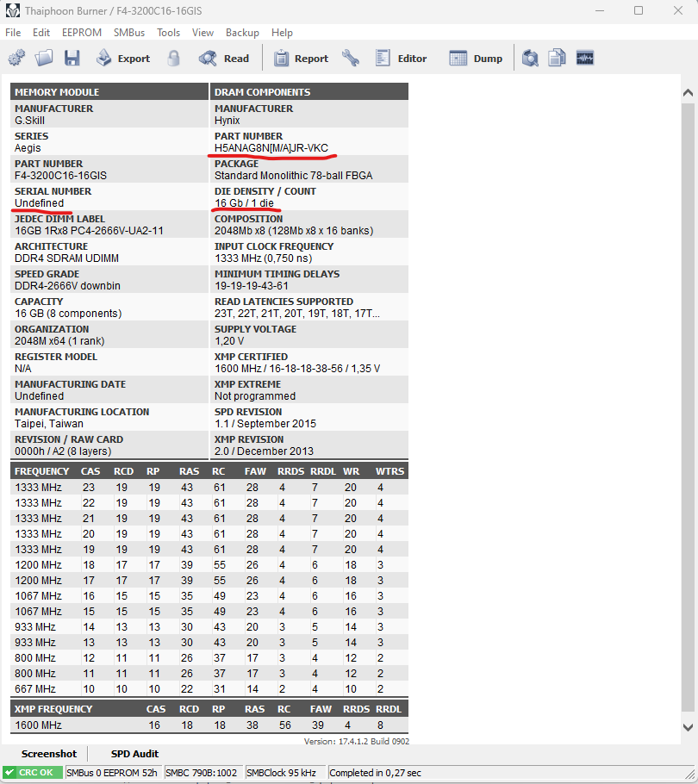Click the 1,20 V supply voltage value

click(x=229, y=341)
